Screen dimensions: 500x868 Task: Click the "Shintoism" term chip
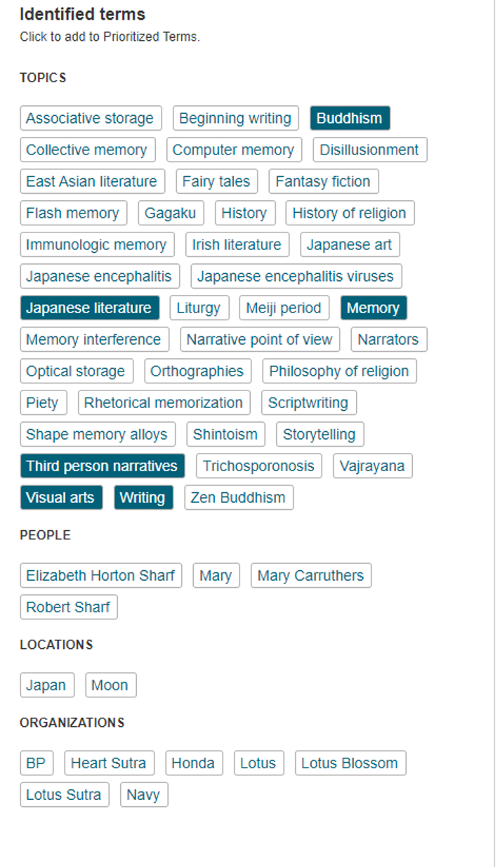pos(225,434)
